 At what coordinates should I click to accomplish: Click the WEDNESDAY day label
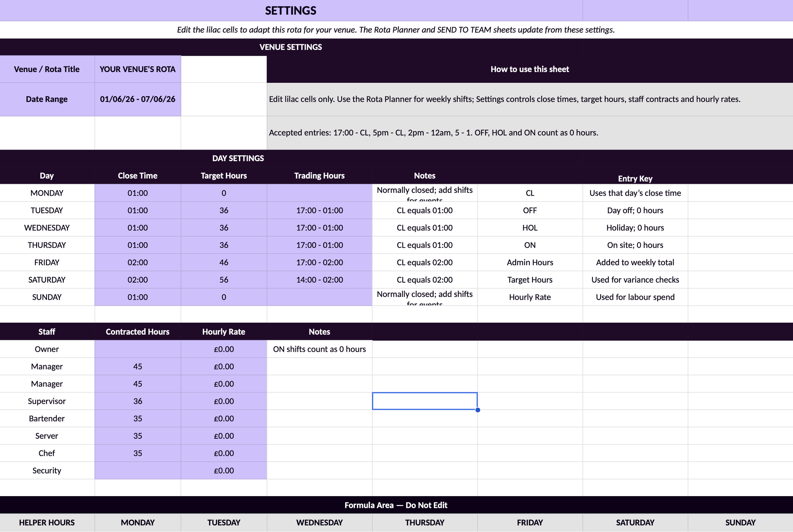pyautogui.click(x=47, y=228)
